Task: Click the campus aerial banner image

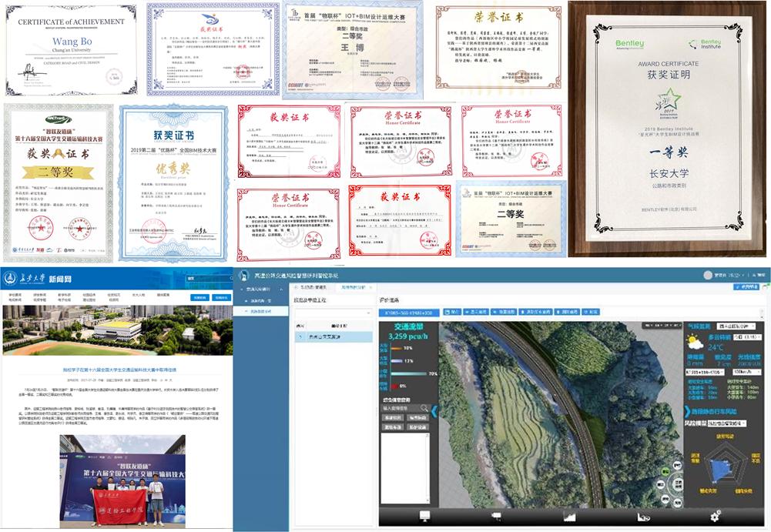Action: [x=118, y=330]
